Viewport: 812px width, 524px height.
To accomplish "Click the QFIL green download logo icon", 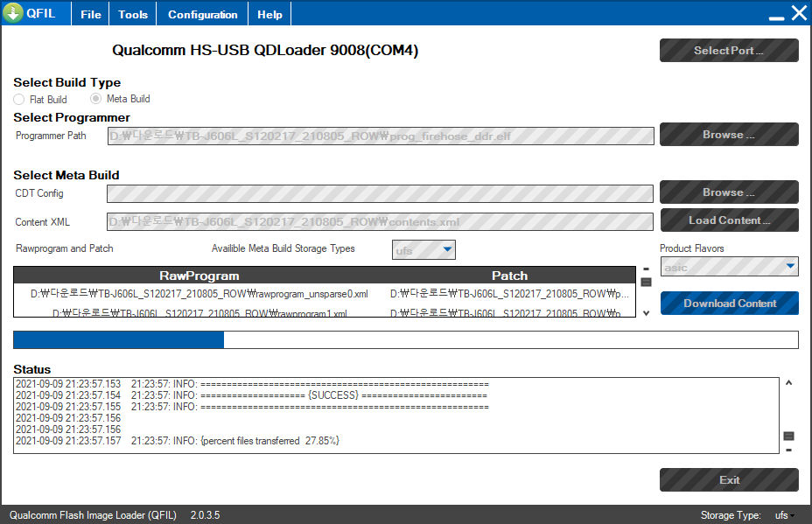I will [13, 13].
